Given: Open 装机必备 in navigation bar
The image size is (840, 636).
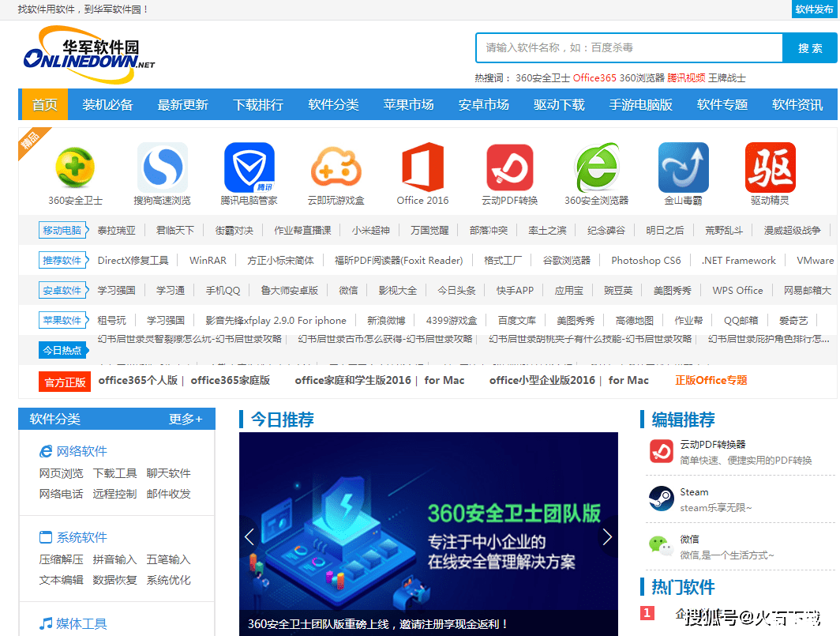Looking at the screenshot, I should 107,104.
